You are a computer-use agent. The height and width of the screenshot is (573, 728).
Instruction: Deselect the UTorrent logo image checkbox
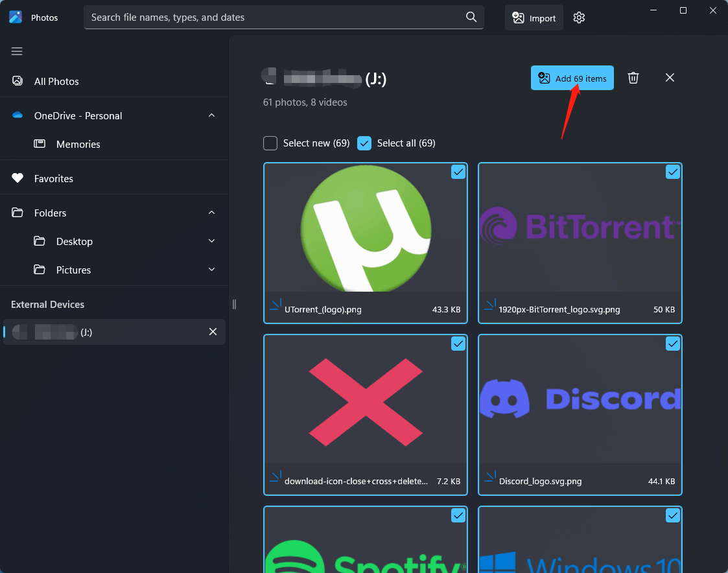[x=458, y=172]
